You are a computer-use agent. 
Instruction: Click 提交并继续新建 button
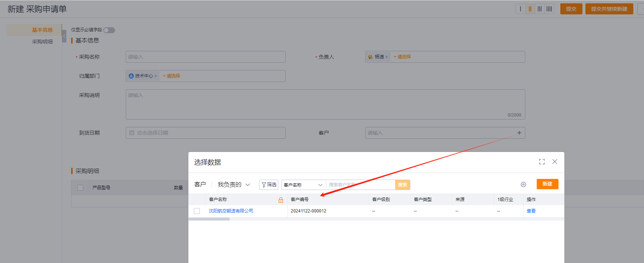609,9
